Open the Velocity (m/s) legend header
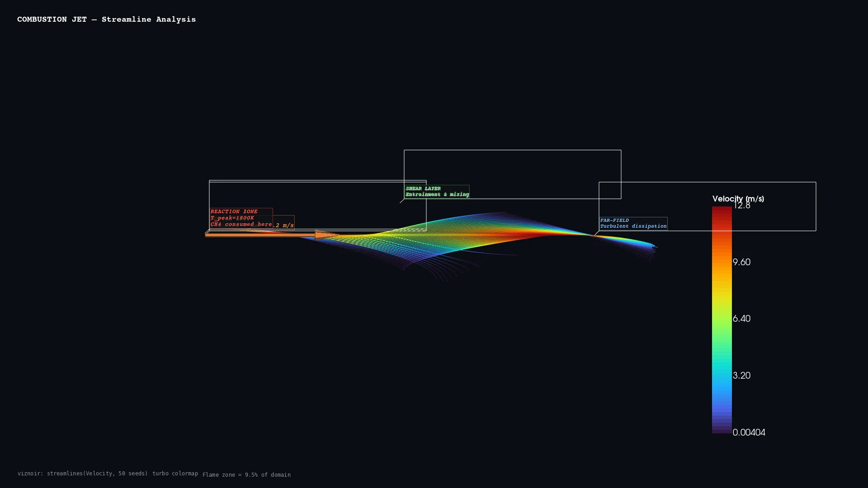The height and width of the screenshot is (488, 868). click(x=738, y=199)
